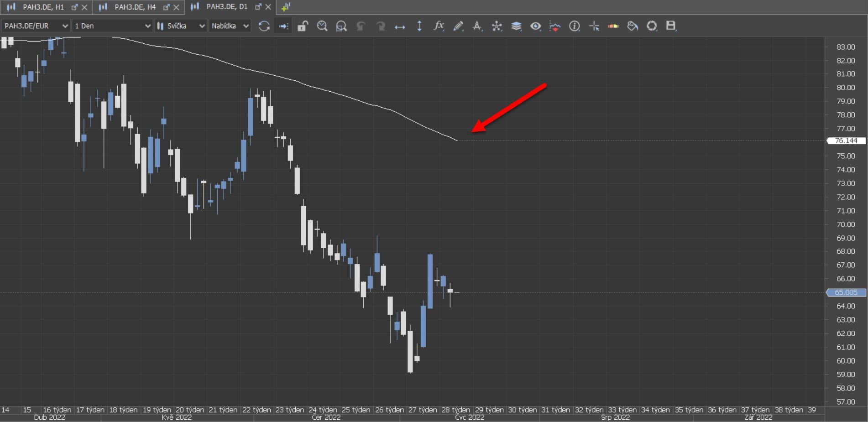Click the Kvě 2022 month label
This screenshot has height=422, width=868.
tap(177, 417)
